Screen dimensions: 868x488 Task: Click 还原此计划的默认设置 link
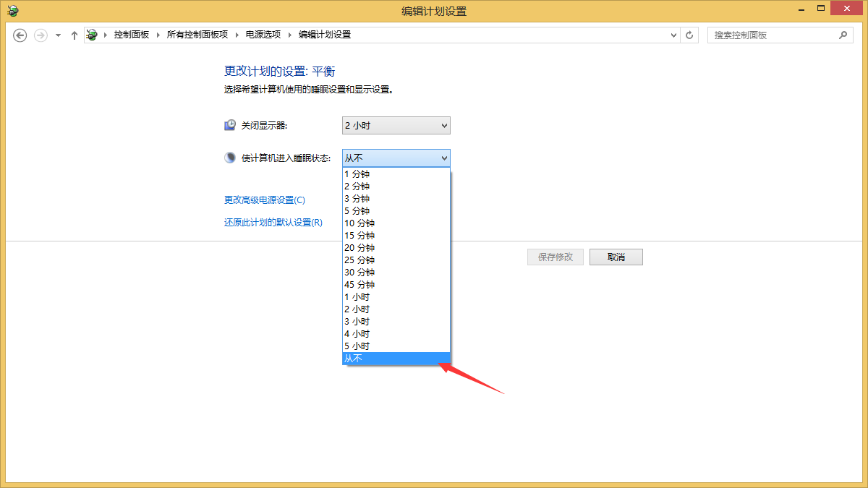click(x=273, y=223)
